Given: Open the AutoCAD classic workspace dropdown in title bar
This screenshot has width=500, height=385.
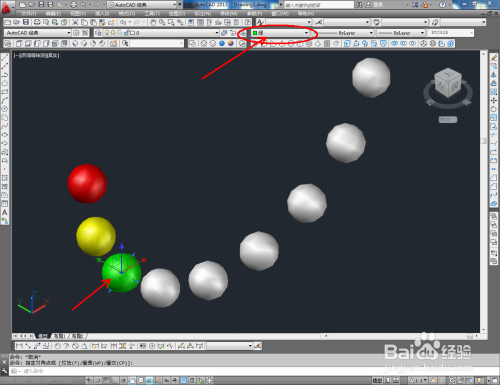Looking at the screenshot, I should click(x=142, y=5).
